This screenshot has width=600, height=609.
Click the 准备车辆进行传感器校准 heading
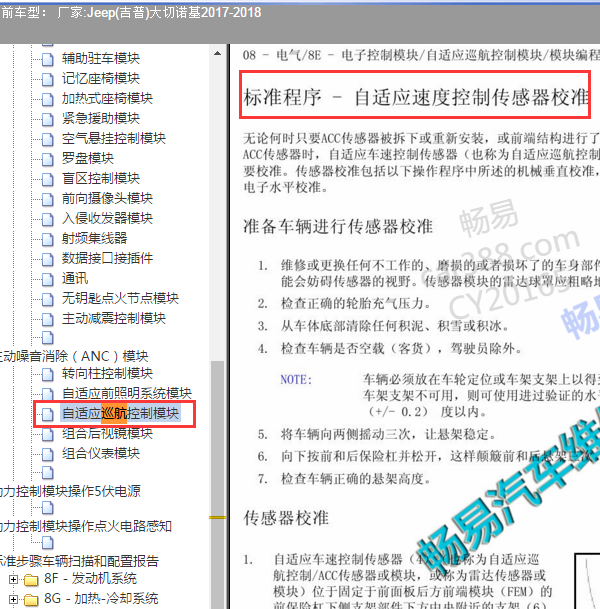tap(338, 226)
